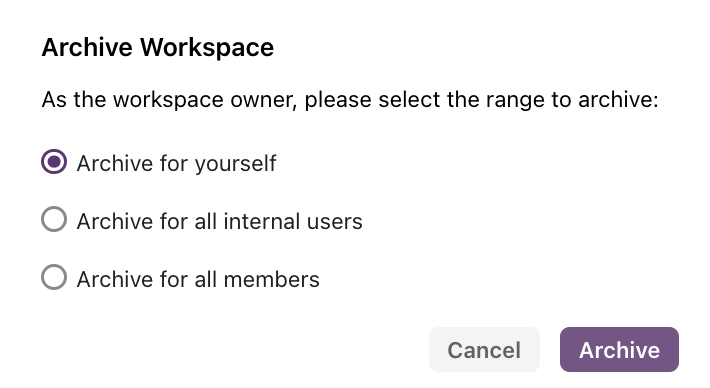This screenshot has height=388, width=710.
Task: Dismiss the dialog using Cancel
Action: [x=484, y=350]
